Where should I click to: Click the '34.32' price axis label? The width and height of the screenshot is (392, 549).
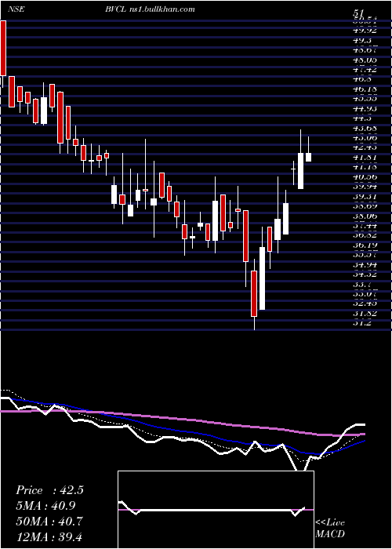coord(365,275)
